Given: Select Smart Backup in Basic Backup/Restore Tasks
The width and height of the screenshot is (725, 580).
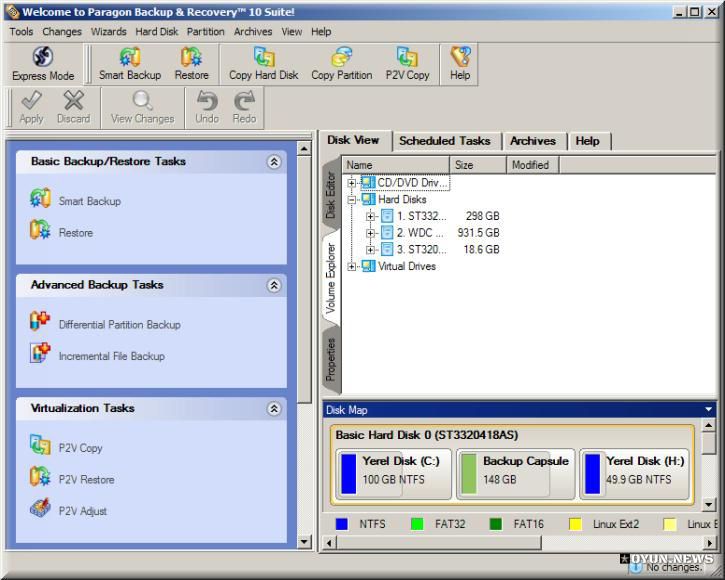Looking at the screenshot, I should tap(75, 200).
